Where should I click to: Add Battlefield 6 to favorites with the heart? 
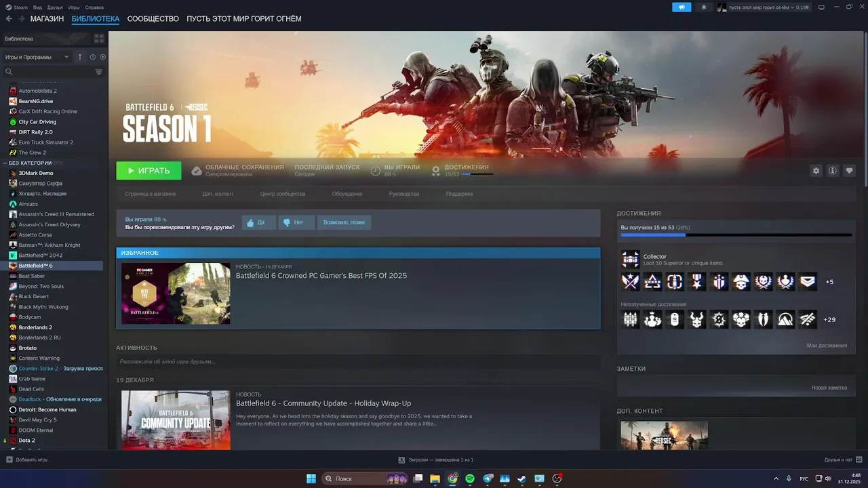click(849, 171)
